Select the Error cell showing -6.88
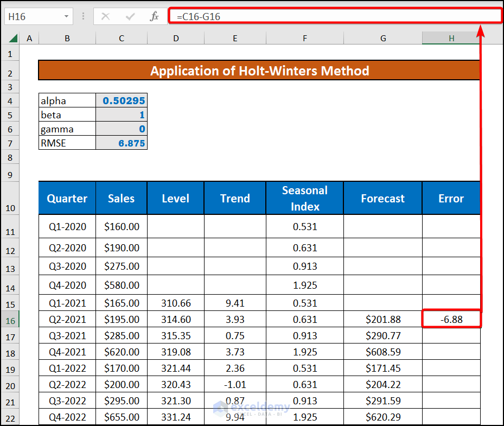 [451, 319]
